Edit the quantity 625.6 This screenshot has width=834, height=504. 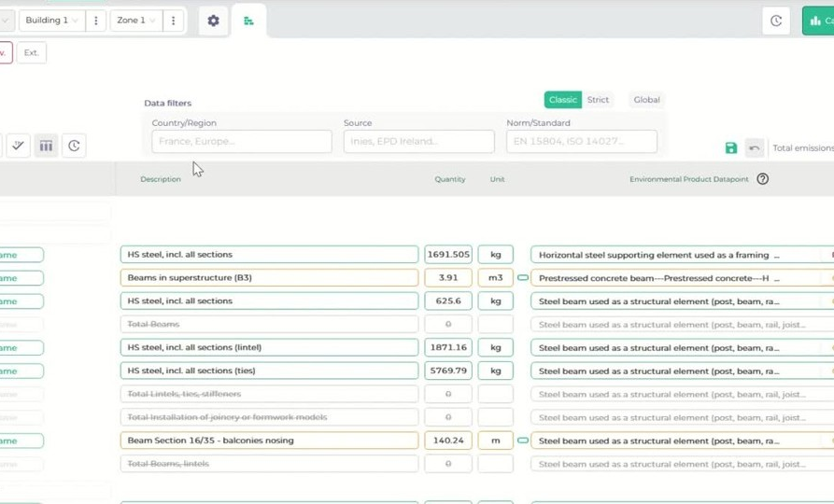click(x=448, y=301)
